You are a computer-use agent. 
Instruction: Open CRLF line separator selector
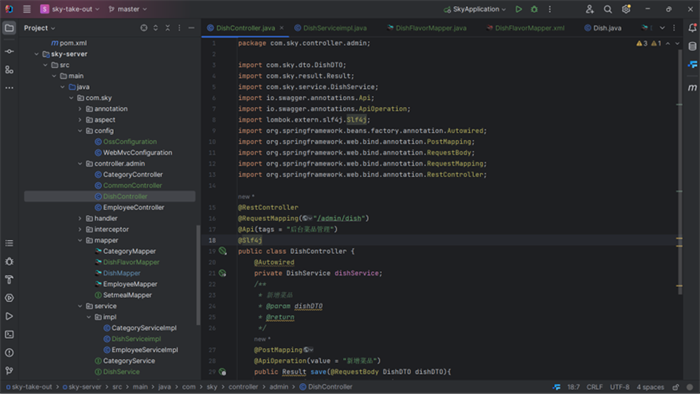pos(594,387)
